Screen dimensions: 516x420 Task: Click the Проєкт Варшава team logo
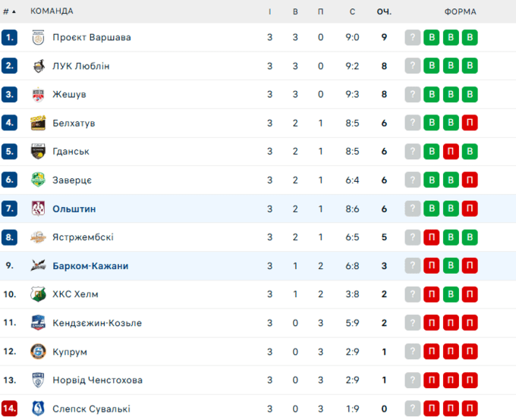tap(39, 37)
